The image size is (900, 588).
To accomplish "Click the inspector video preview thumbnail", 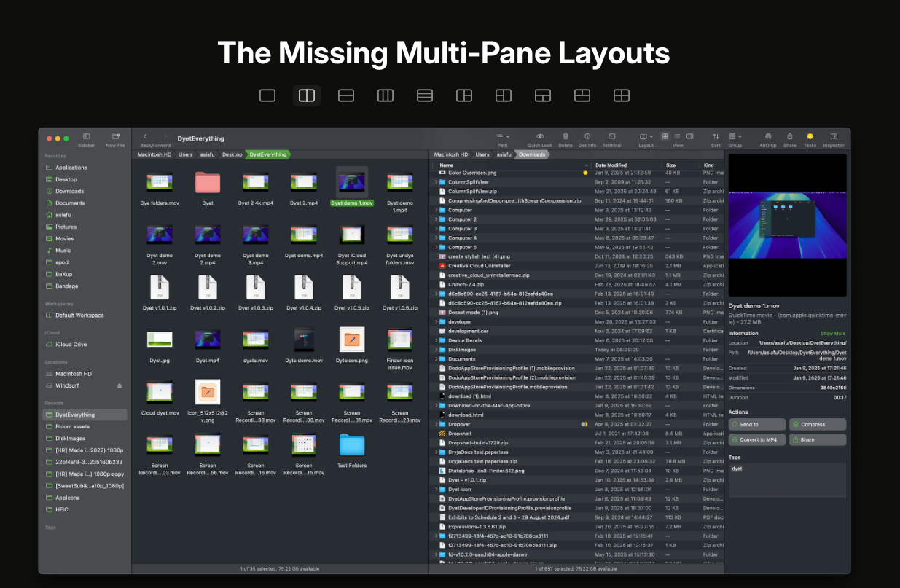I will pos(787,225).
